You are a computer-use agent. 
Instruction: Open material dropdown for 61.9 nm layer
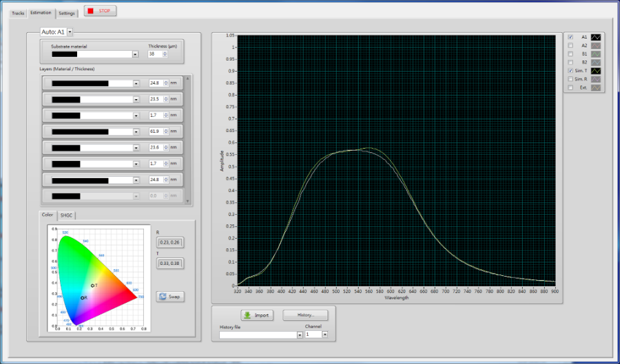pos(136,132)
